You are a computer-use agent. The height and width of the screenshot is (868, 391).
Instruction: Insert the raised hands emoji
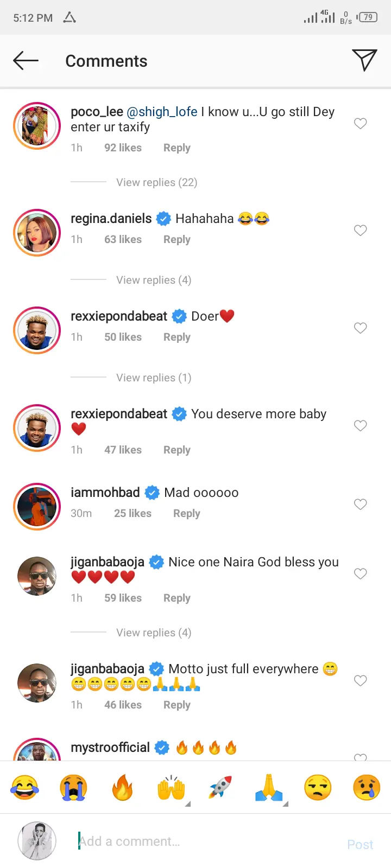point(171,787)
